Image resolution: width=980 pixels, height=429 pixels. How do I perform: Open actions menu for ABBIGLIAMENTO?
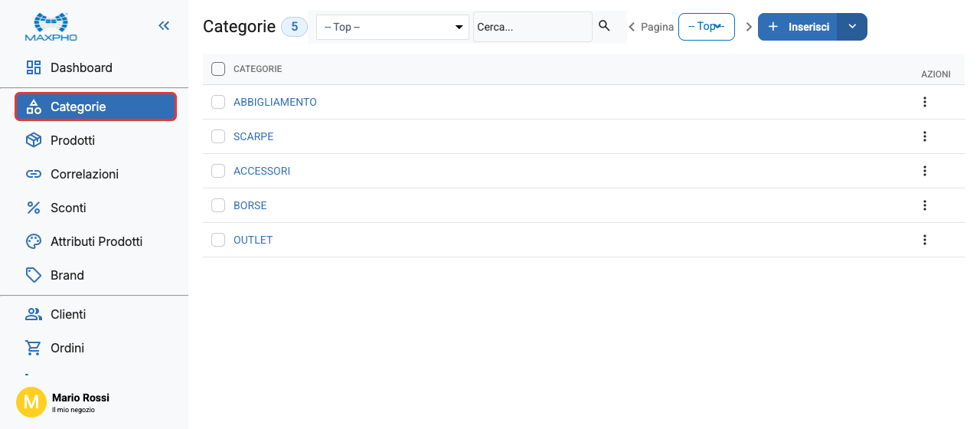pyautogui.click(x=925, y=102)
